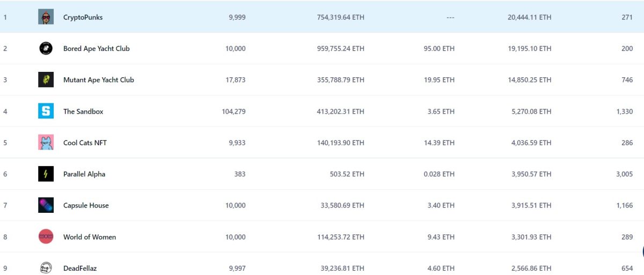Click the Mutant Ape Yacht Club icon
Image resolution: width=644 pixels, height=275 pixels.
(46, 80)
